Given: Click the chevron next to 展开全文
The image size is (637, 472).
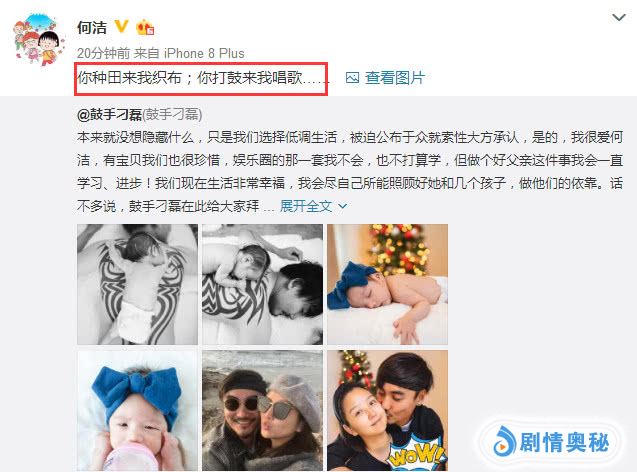Looking at the screenshot, I should click(342, 206).
